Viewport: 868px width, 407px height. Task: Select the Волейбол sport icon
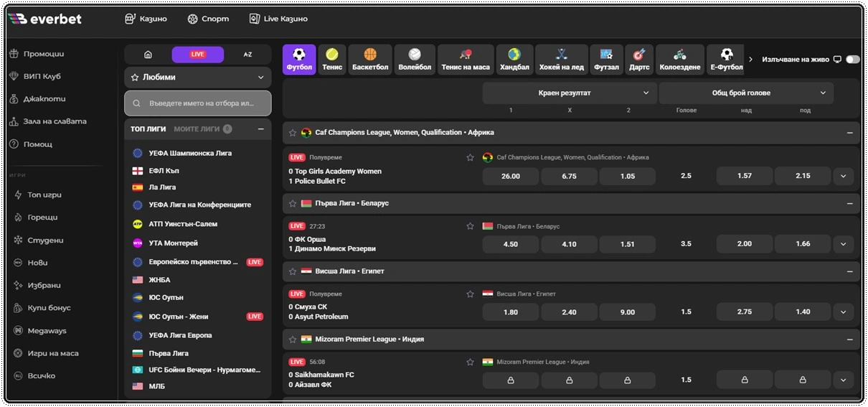tap(415, 60)
